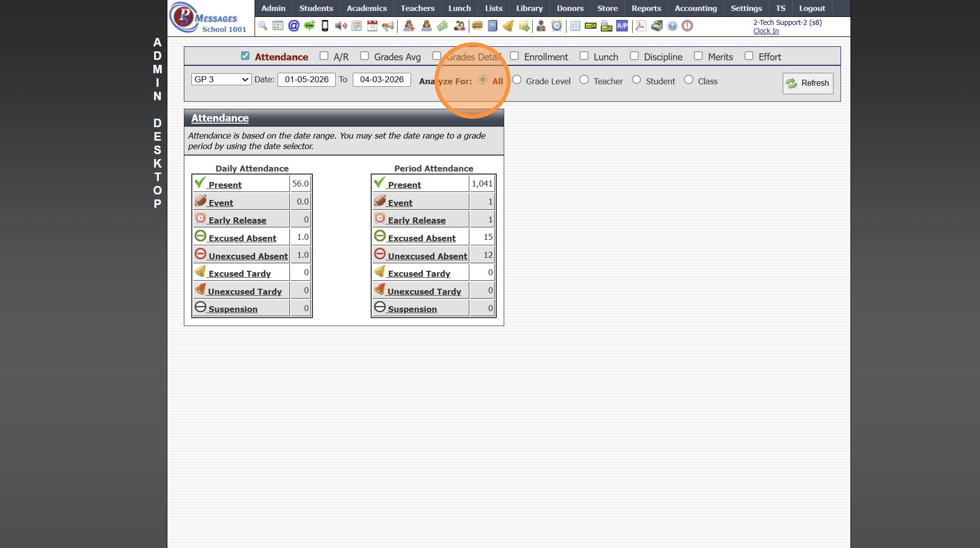
Task: Click the alarm clock icon
Action: click(x=557, y=26)
